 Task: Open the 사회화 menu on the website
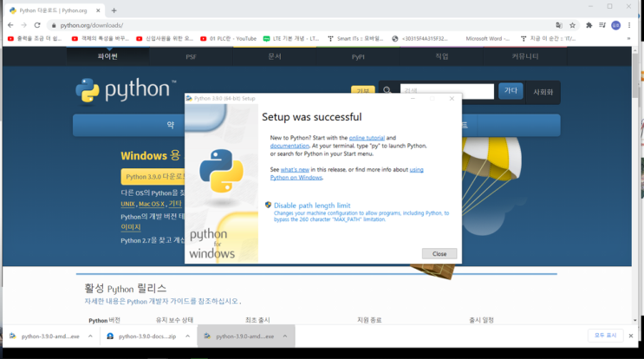pyautogui.click(x=543, y=92)
